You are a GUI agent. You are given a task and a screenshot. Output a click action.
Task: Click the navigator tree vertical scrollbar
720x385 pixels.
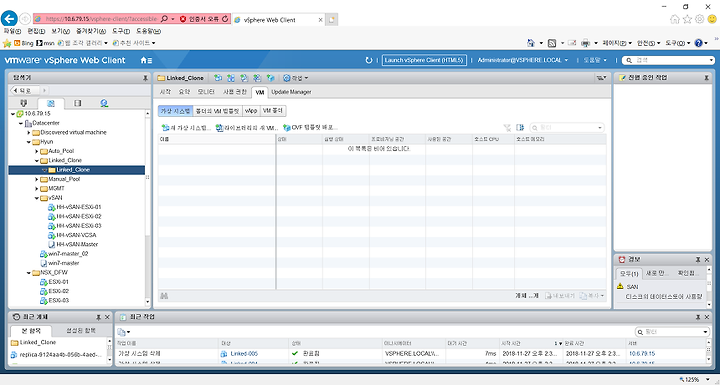tap(147, 207)
